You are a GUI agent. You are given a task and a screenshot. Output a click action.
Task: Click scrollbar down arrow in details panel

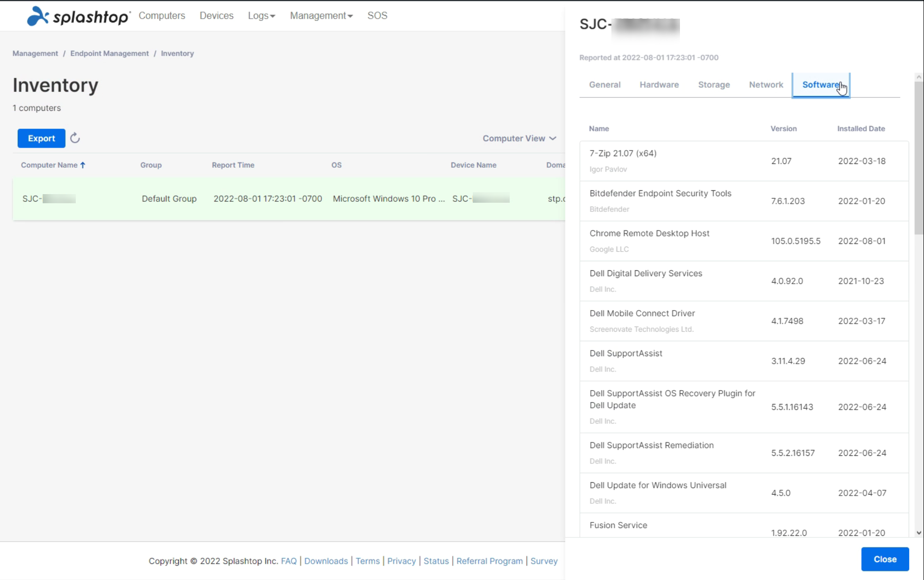[919, 533]
